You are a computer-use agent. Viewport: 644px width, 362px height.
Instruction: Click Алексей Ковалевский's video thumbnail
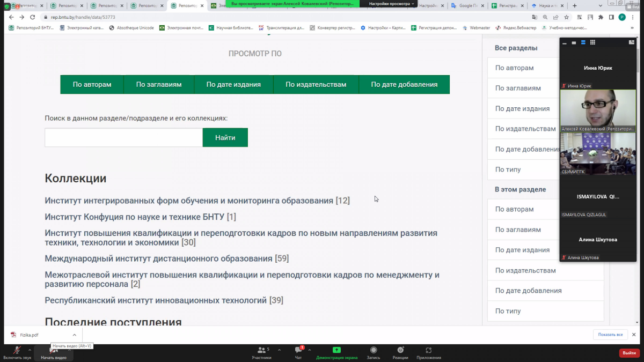pos(597,110)
